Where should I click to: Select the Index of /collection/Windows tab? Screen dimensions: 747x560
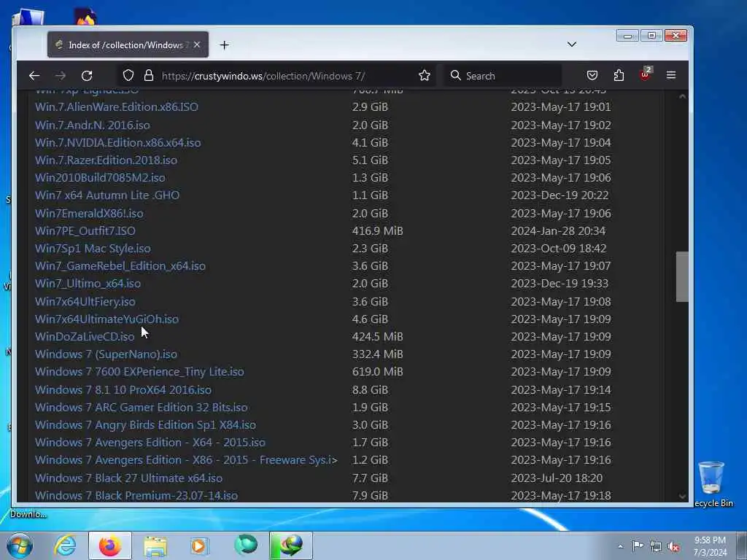128,44
